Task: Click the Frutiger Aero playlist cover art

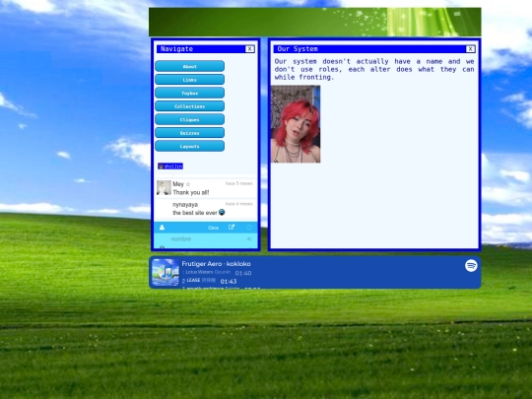Action: point(166,272)
